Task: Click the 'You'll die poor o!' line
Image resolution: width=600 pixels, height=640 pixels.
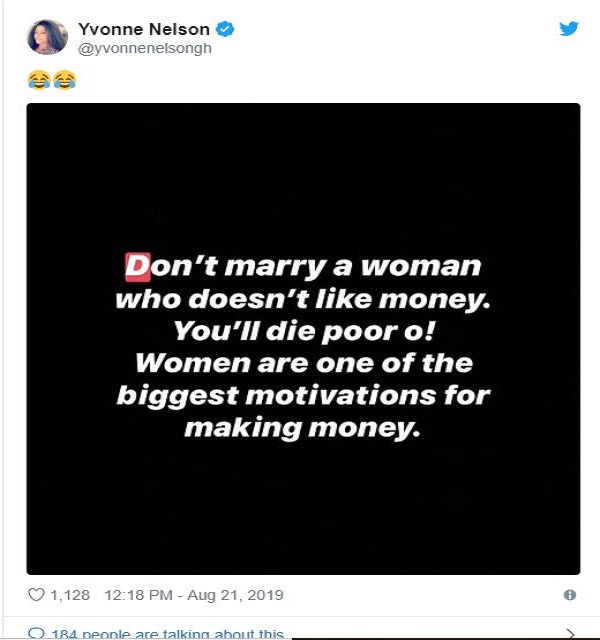Action: [300, 330]
